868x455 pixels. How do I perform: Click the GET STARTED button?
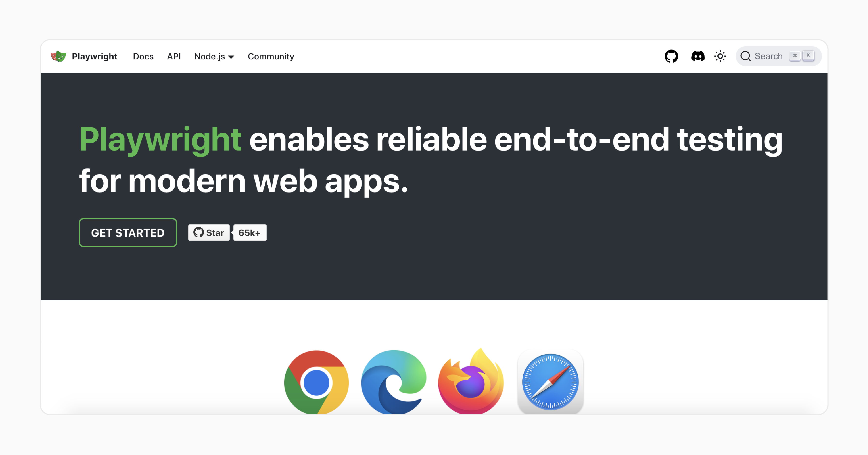127,233
